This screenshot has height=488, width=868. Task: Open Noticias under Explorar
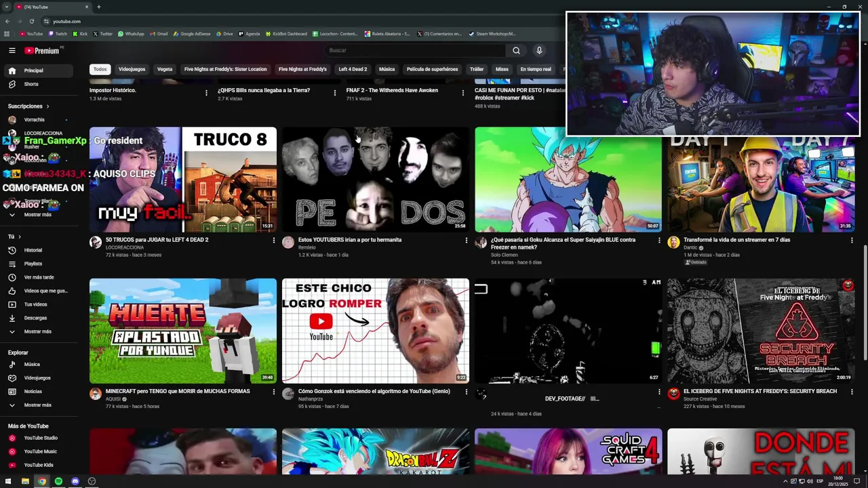tap(33, 391)
